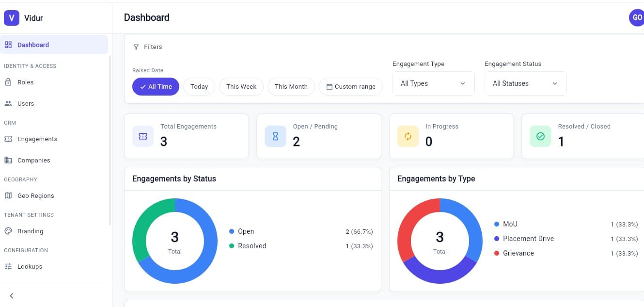Viewport: 644px width, 307px height.
Task: Click the red Grievance donut segment
Action: click(x=409, y=223)
